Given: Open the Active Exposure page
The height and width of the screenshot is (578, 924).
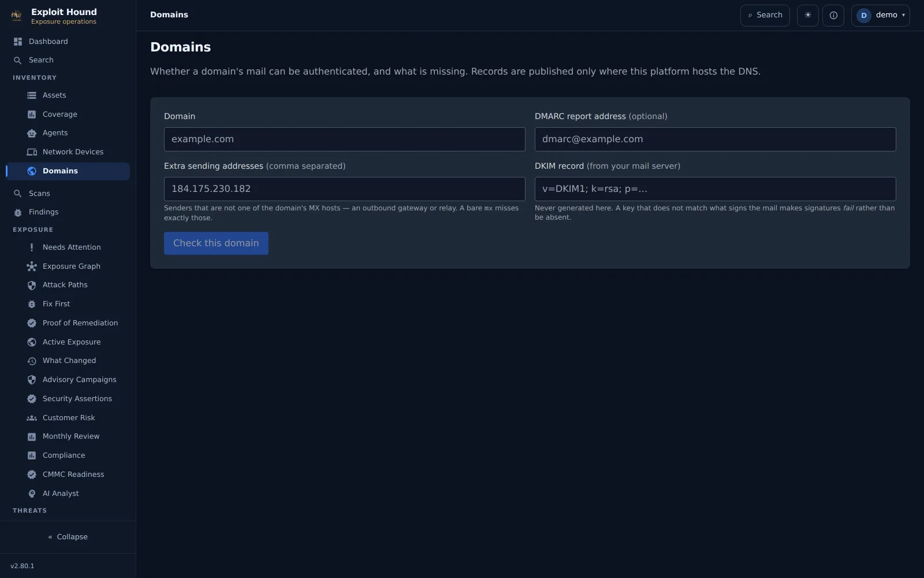Looking at the screenshot, I should point(68,342).
